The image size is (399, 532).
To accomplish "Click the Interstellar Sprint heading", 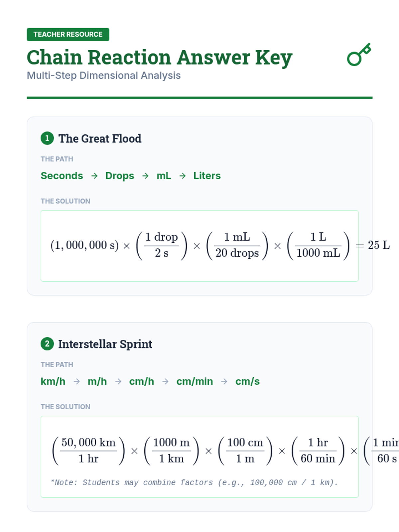I will (105, 344).
